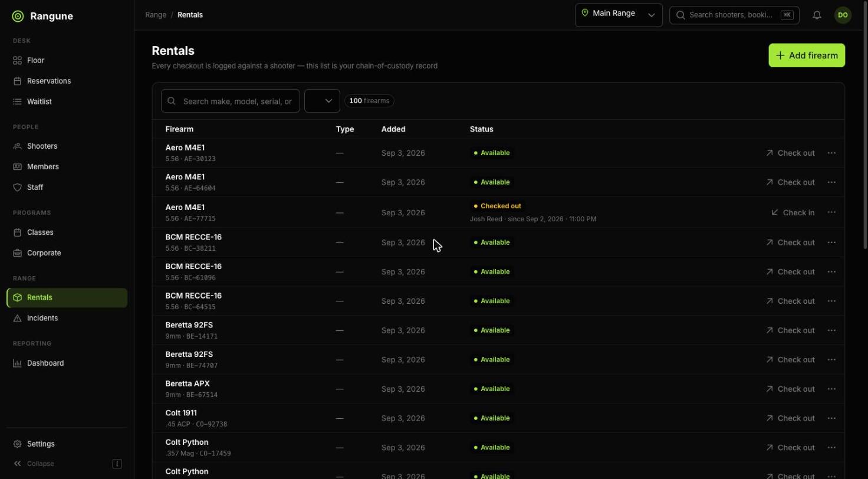
Task: Collapse the sidebar
Action: click(x=67, y=464)
